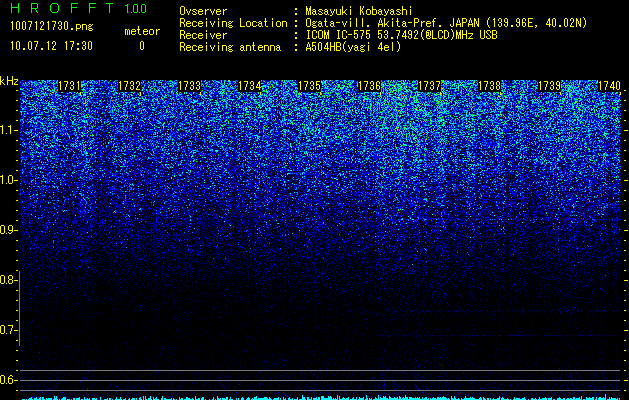Click the 0.8 frequency axis label
The width and height of the screenshot is (629, 400).
click(7, 280)
